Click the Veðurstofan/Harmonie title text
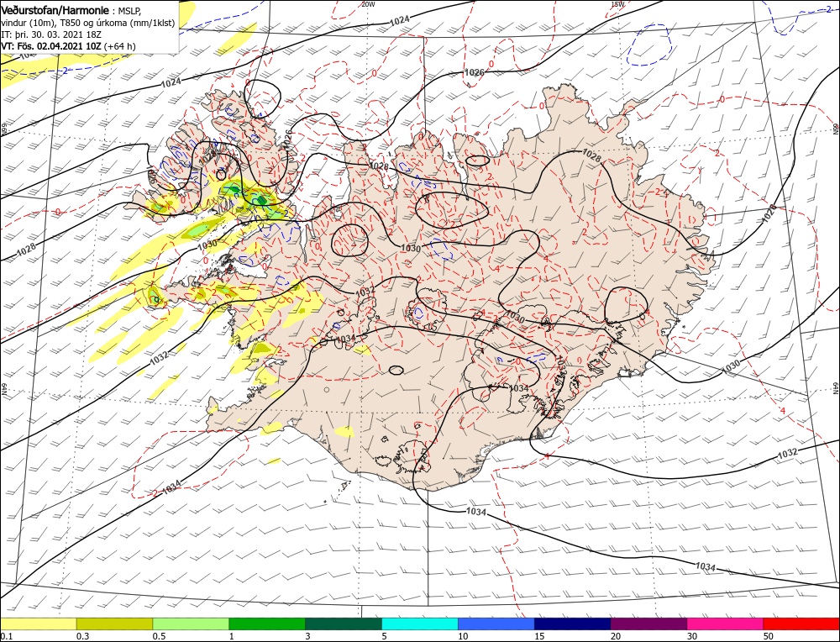This screenshot has height=642, width=840. coord(55,11)
